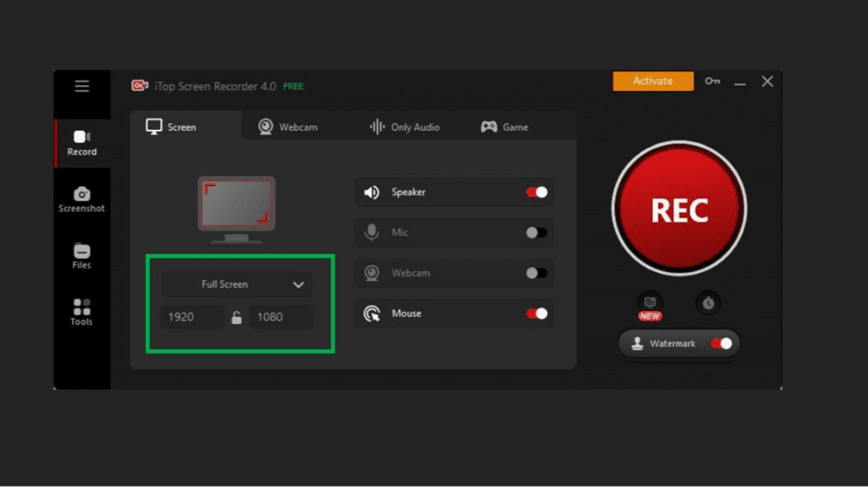Click the height field showing 1080
868x487 pixels.
click(x=281, y=317)
